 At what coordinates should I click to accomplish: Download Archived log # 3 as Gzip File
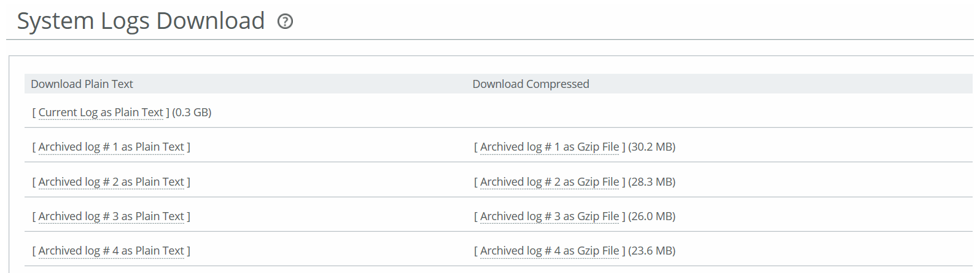click(x=550, y=216)
